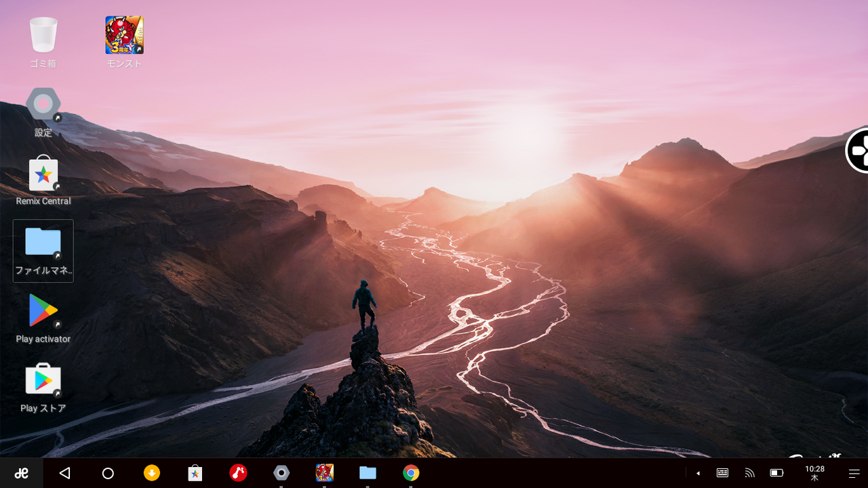Check the battery icon in the tray
The height and width of the screenshot is (488, 868).
pos(776,473)
